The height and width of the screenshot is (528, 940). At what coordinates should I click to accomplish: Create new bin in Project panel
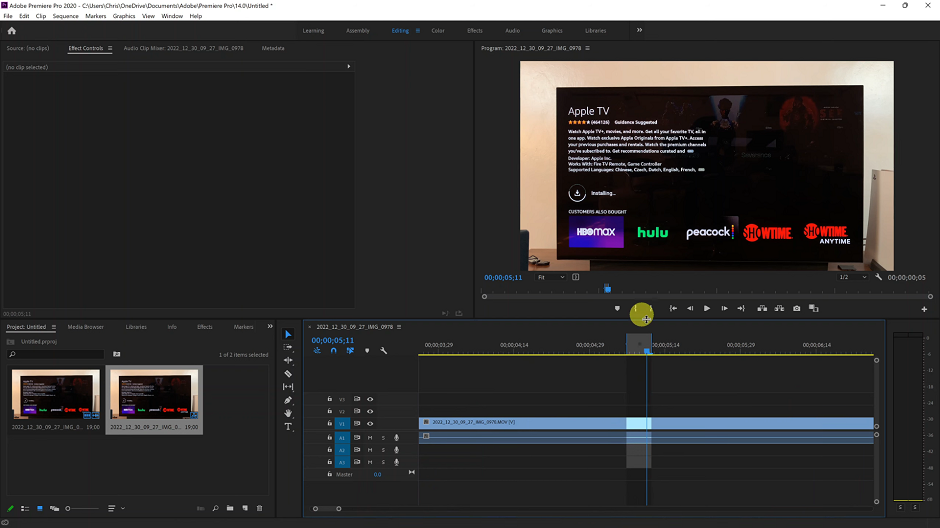click(230, 508)
